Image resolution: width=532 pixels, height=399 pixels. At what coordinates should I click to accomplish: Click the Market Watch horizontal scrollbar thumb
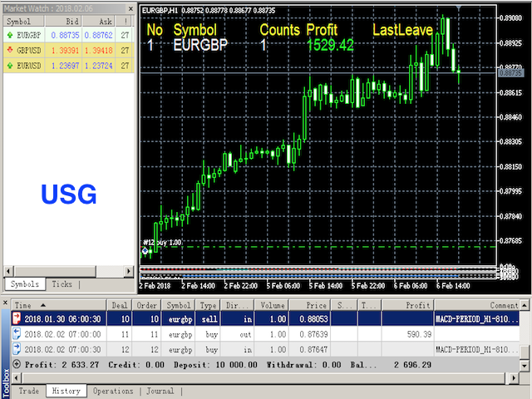click(x=55, y=271)
